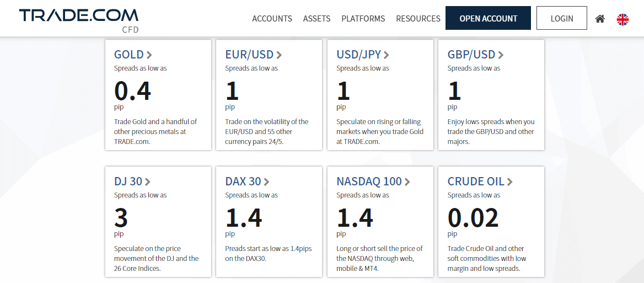644x283 pixels.
Task: Select the DJ 30 description text
Action: [x=156, y=259]
